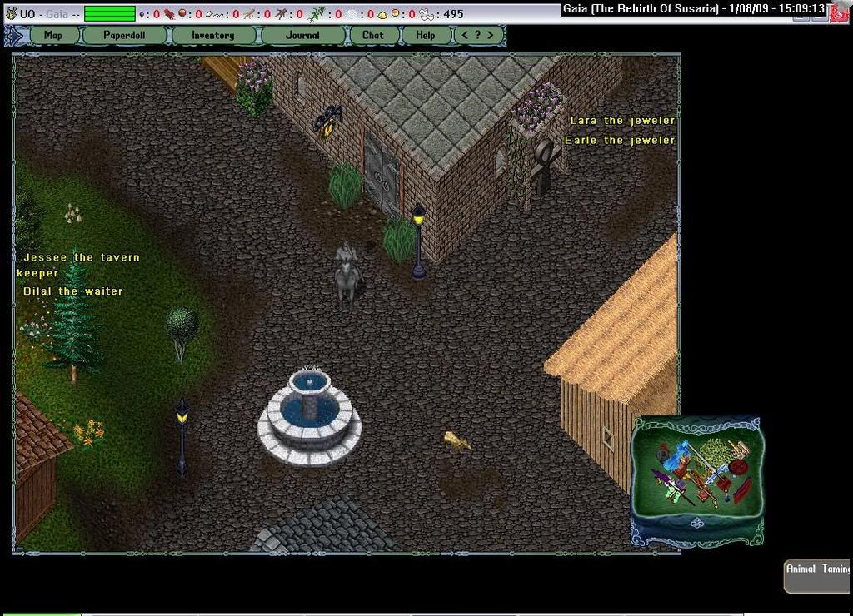Open the Paperdoll menu button
Viewport: 853px width, 616px height.
124,35
